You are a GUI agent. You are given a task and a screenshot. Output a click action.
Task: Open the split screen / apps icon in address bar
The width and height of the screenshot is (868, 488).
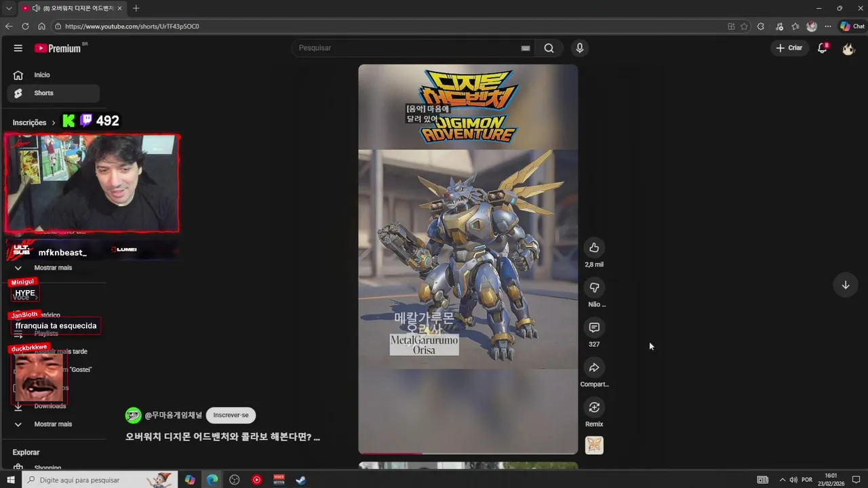point(731,26)
